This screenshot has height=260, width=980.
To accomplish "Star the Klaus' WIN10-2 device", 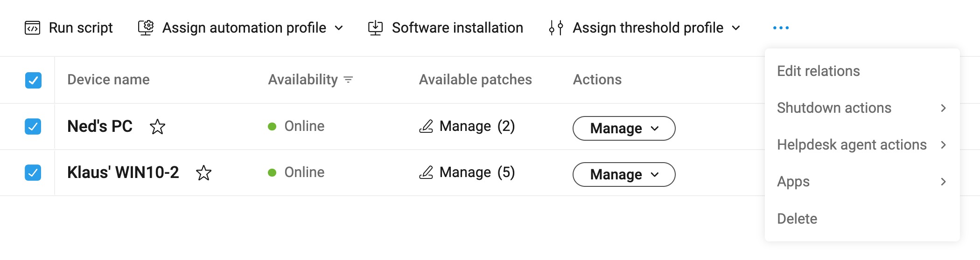I will coord(203,173).
